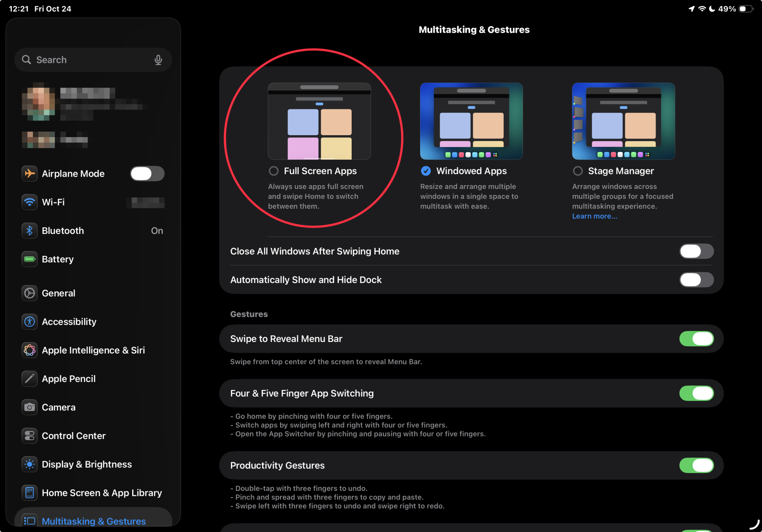Toggle Airplane Mode switch
Screen dimensions: 762x532
[147, 174]
